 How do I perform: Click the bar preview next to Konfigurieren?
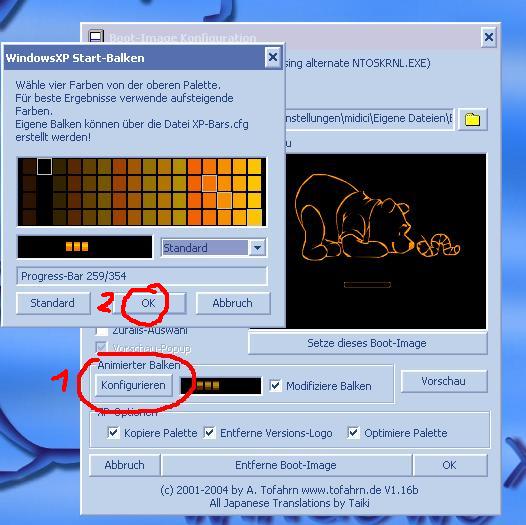(x=221, y=385)
